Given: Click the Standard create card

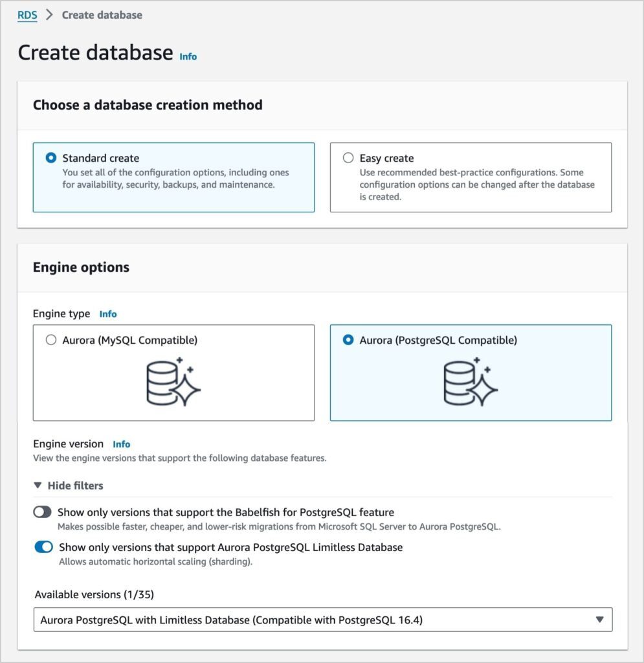Looking at the screenshot, I should [x=173, y=176].
